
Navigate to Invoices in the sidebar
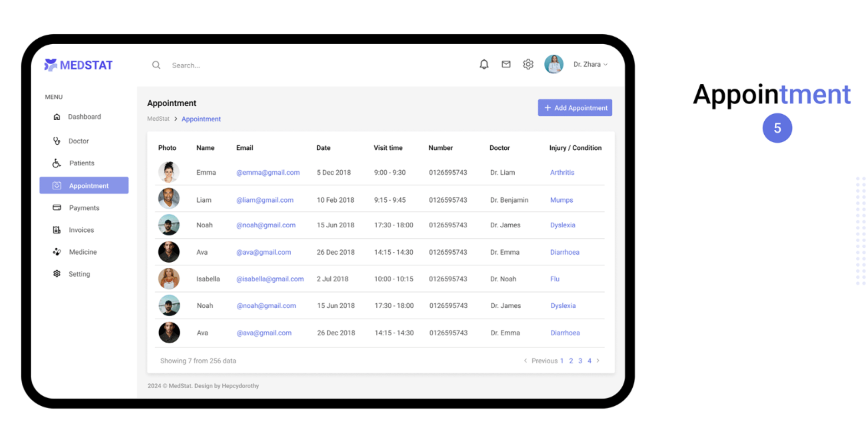click(x=81, y=230)
